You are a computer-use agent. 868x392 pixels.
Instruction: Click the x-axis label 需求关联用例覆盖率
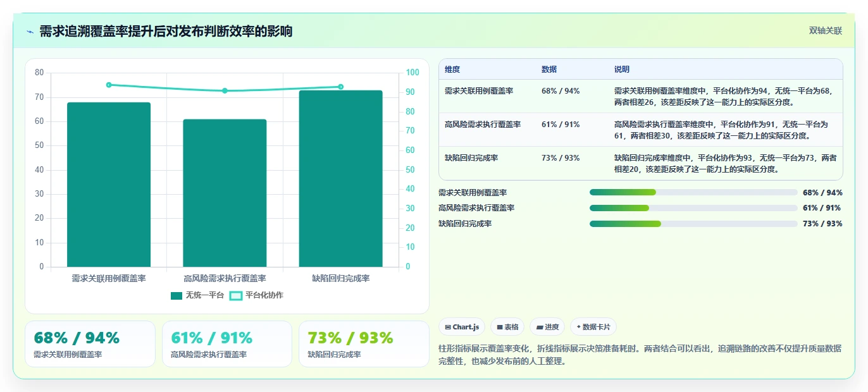(x=109, y=278)
